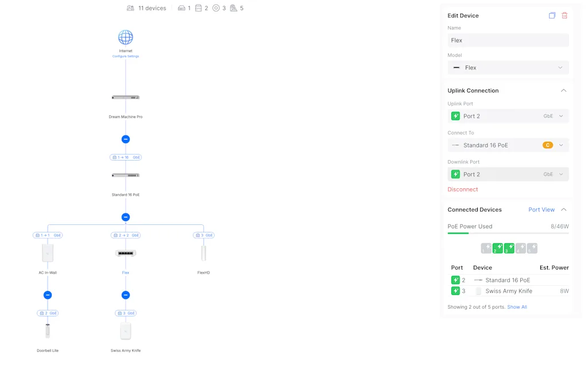Click the FlexHD port 3 GbE badge

(204, 235)
